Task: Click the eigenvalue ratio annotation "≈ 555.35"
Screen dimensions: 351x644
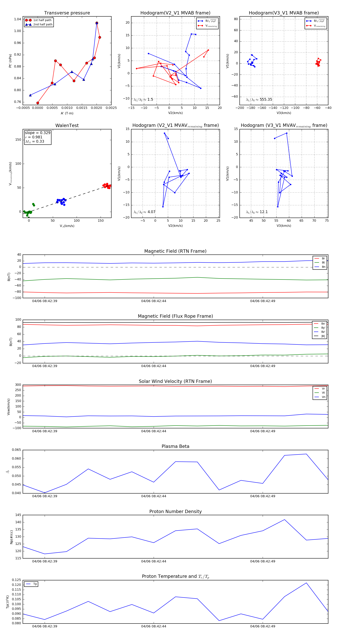Action: tap(259, 100)
